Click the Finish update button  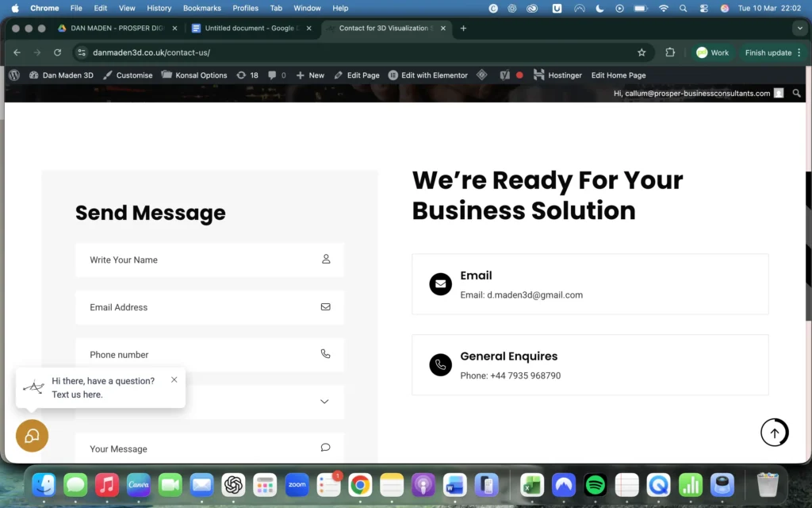click(x=768, y=52)
